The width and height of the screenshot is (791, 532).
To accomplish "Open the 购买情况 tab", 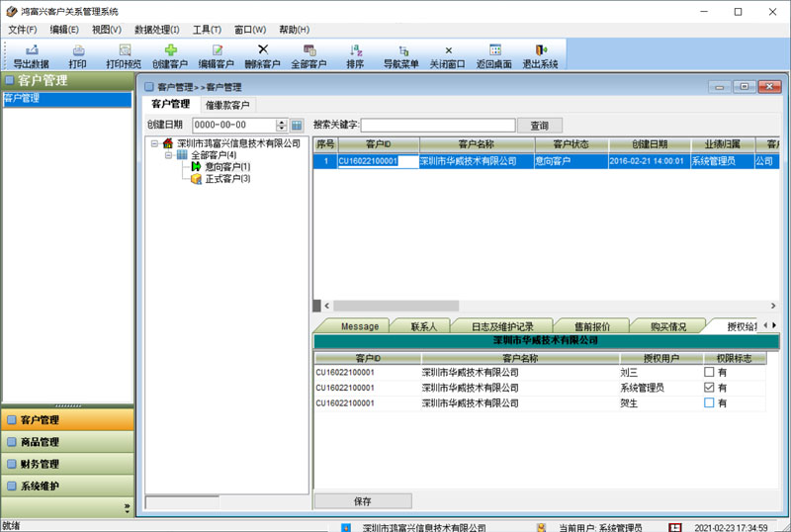I will [x=668, y=326].
